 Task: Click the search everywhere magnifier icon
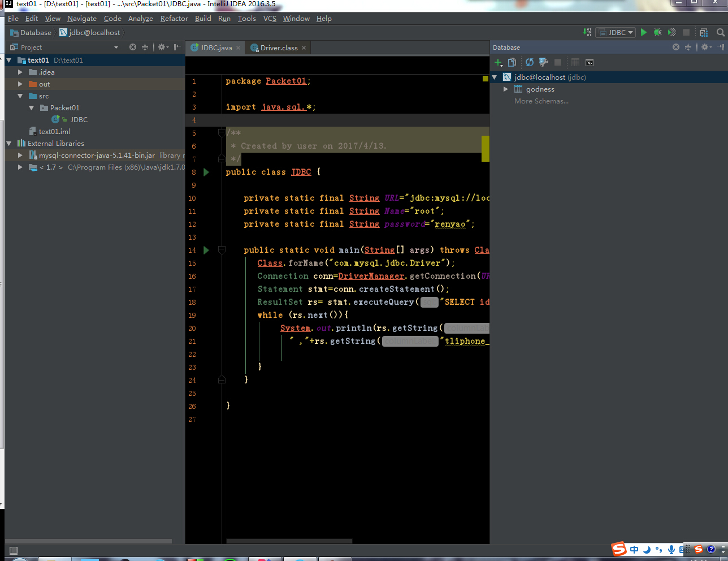point(720,33)
